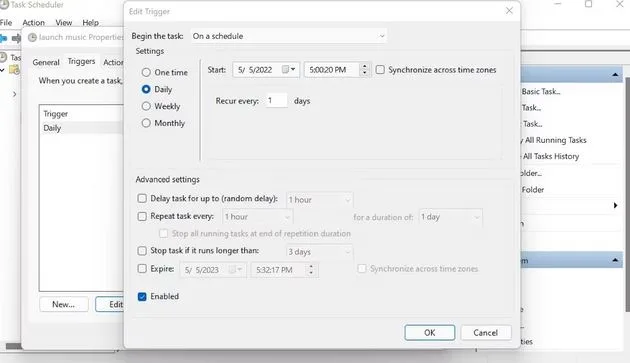Open the View menu in Task Scheduler
This screenshot has height=363, width=630.
[x=63, y=23]
